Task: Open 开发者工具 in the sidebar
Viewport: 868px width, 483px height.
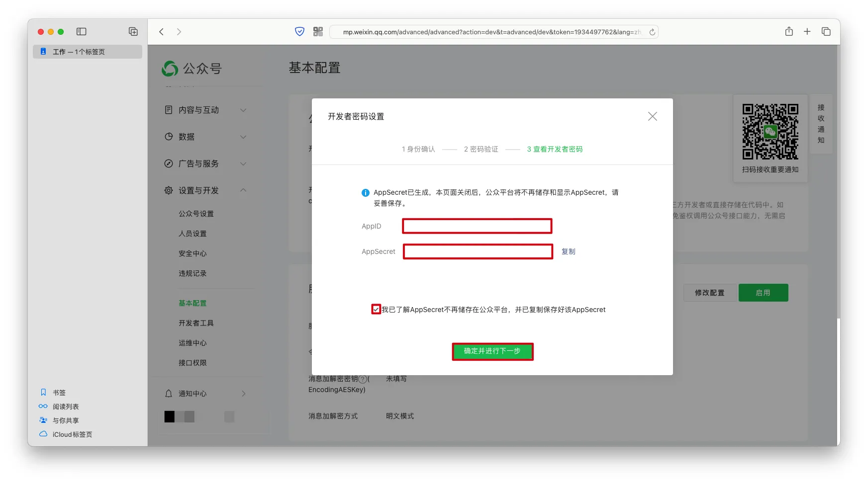Action: point(196,323)
